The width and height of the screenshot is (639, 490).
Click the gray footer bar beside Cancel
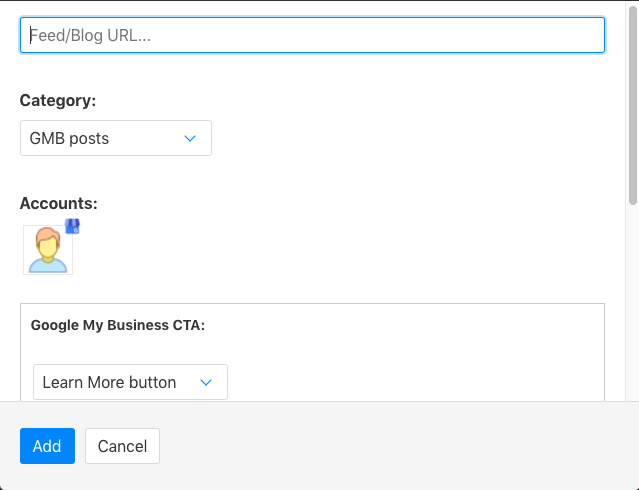[400, 446]
